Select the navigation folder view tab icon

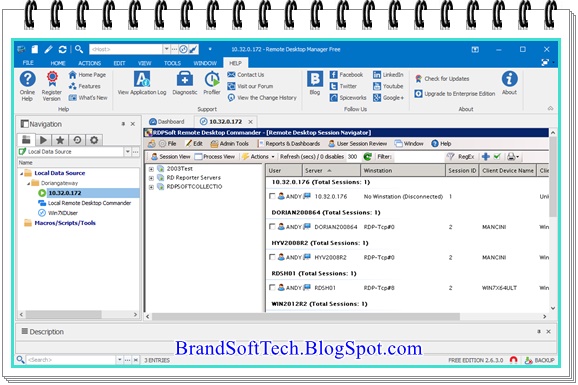pos(26,140)
